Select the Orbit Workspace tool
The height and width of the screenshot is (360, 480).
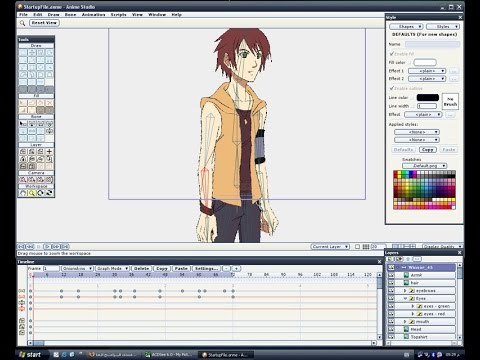(x=49, y=193)
